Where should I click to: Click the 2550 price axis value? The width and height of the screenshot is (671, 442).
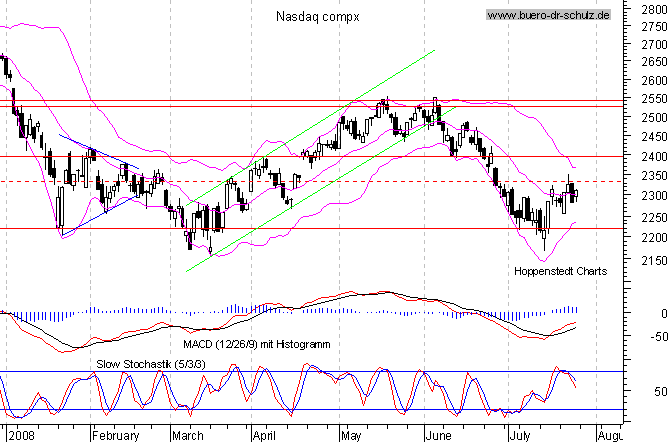coord(654,99)
